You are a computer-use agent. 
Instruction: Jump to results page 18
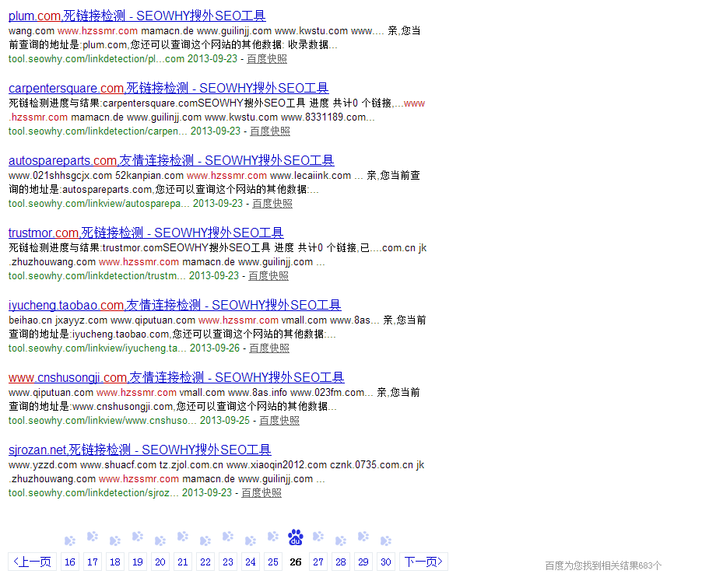[x=115, y=562]
